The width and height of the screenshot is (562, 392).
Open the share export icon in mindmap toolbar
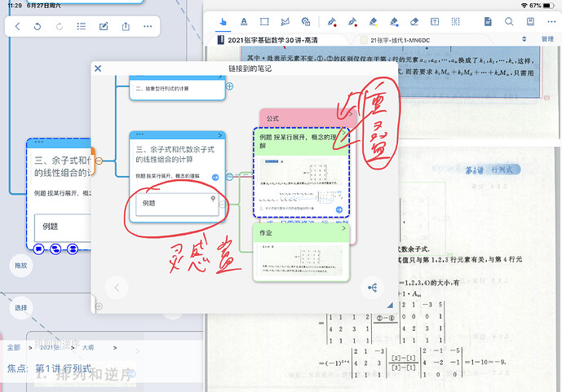tap(126, 26)
